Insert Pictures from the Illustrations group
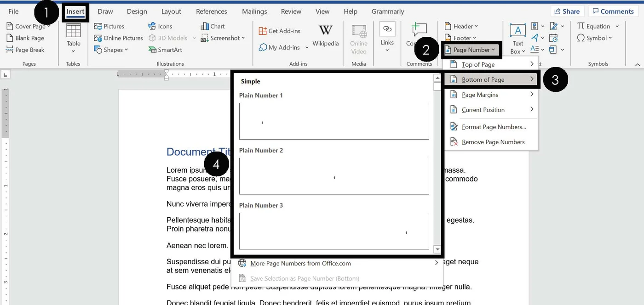Image resolution: width=644 pixels, height=305 pixels. click(x=109, y=26)
